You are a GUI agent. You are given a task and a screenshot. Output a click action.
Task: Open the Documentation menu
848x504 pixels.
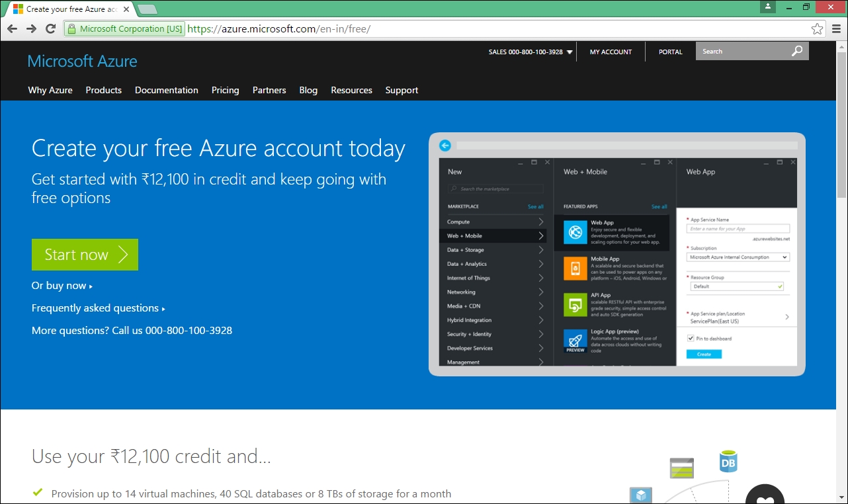pyautogui.click(x=167, y=90)
